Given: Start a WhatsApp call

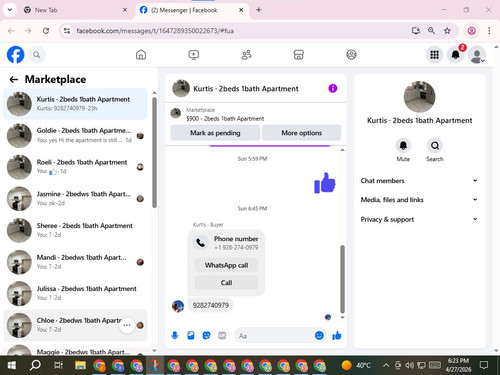Looking at the screenshot, I should (226, 265).
